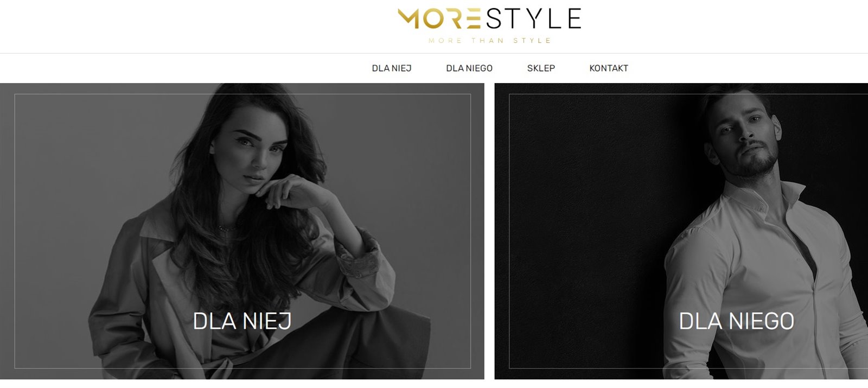Select the KONTAKT menu item
This screenshot has height=388, width=868.
click(x=609, y=68)
